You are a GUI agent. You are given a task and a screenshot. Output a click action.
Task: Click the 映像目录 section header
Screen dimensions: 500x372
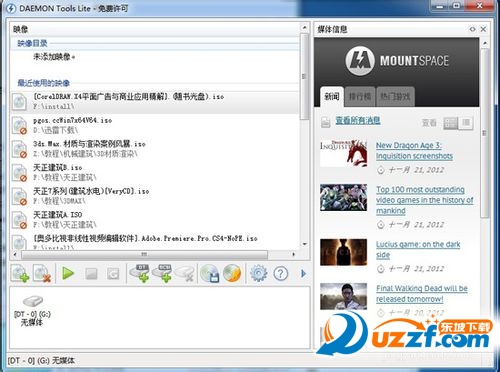click(x=32, y=43)
